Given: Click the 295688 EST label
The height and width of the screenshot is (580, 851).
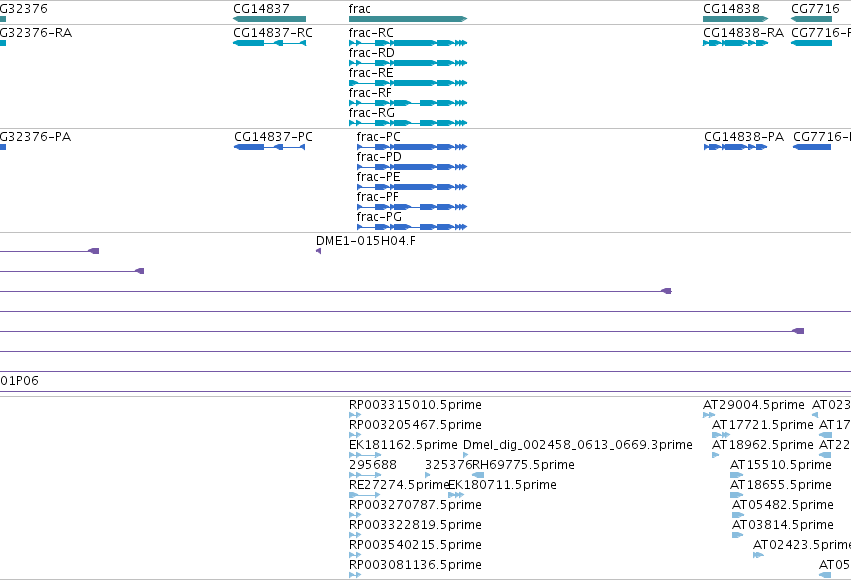Looking at the screenshot, I should tap(372, 465).
